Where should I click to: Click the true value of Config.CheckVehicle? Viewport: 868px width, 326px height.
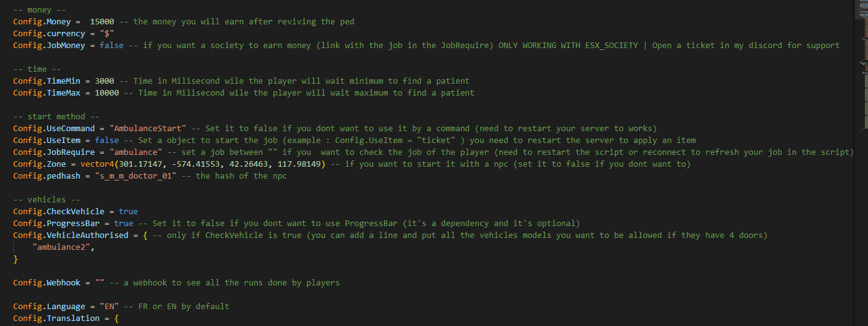pyautogui.click(x=128, y=212)
